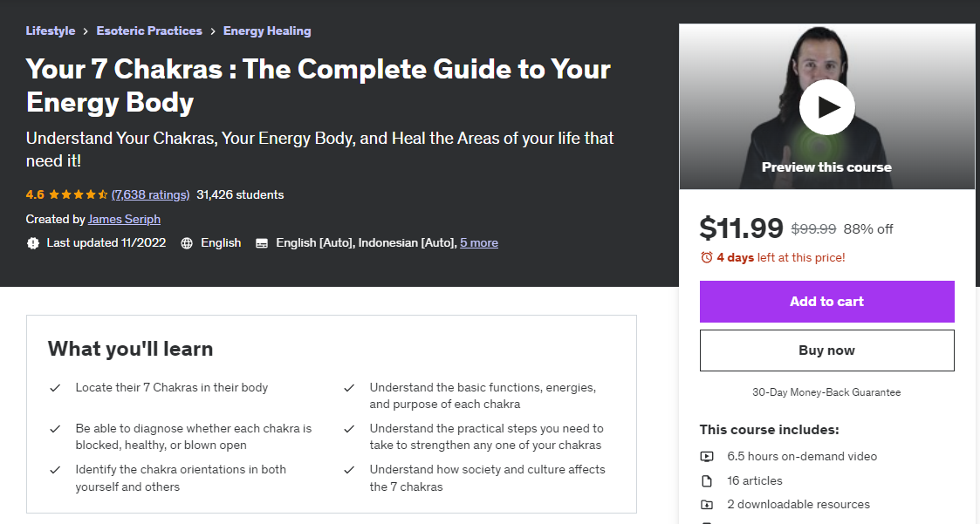The width and height of the screenshot is (980, 524).
Task: Click the on-demand video icon
Action: [707, 456]
